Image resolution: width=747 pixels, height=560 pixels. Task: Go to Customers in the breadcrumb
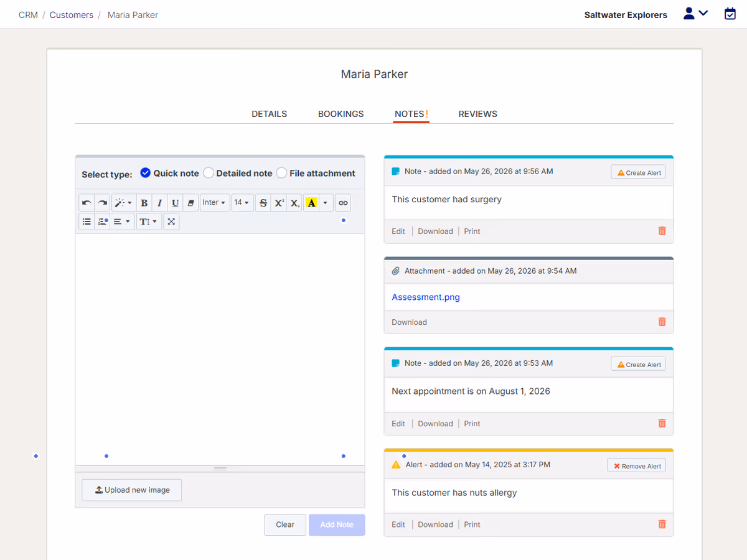pos(72,15)
